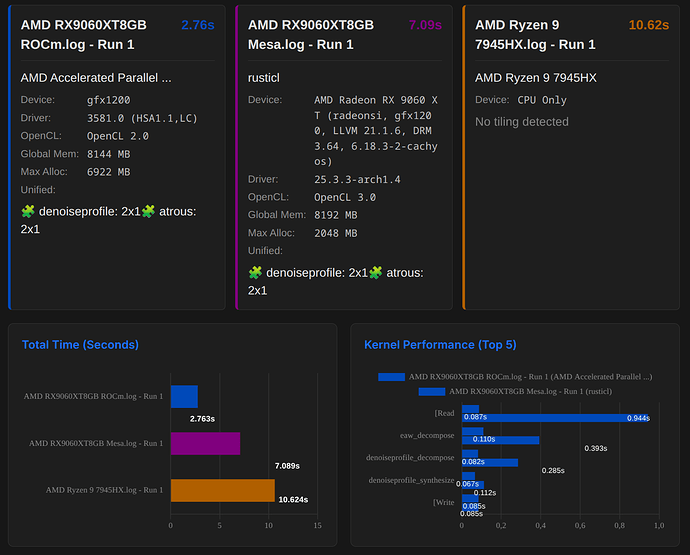The width and height of the screenshot is (690, 555).
Task: Click the blue ROCm bar in Total Time
Action: pyautogui.click(x=184, y=396)
